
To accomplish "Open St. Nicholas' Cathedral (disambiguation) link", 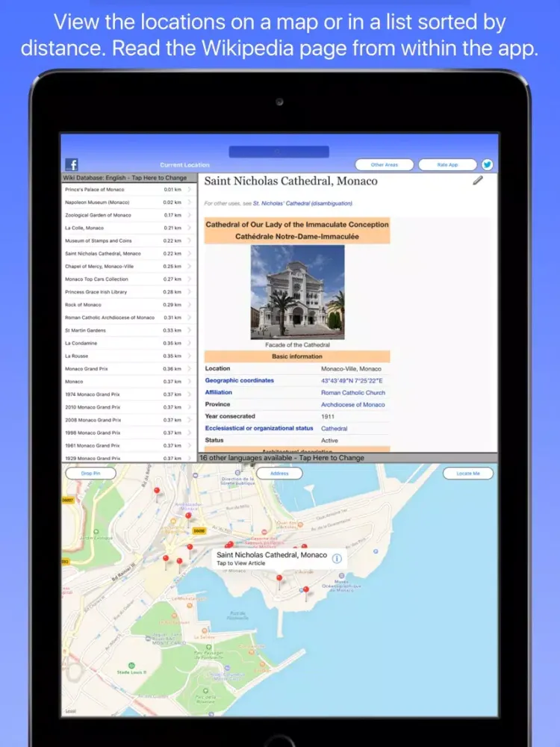I will pos(303,203).
